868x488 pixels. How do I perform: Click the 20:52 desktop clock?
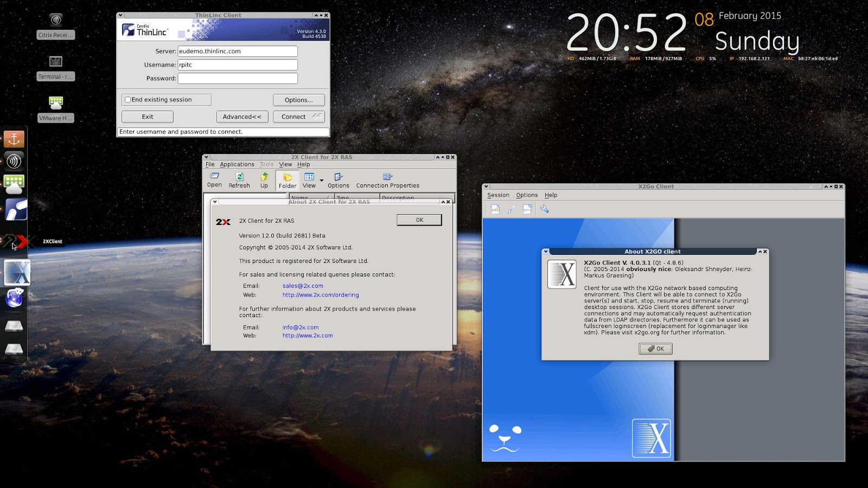[x=627, y=33]
